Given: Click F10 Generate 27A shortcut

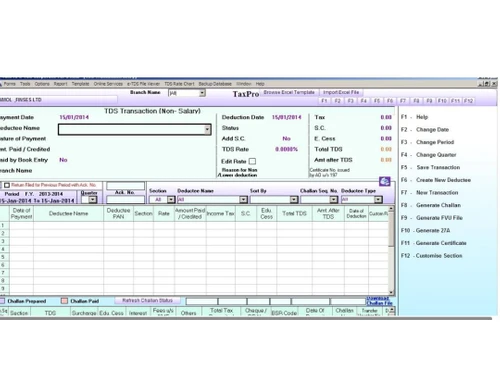Looking at the screenshot, I should pyautogui.click(x=425, y=230).
